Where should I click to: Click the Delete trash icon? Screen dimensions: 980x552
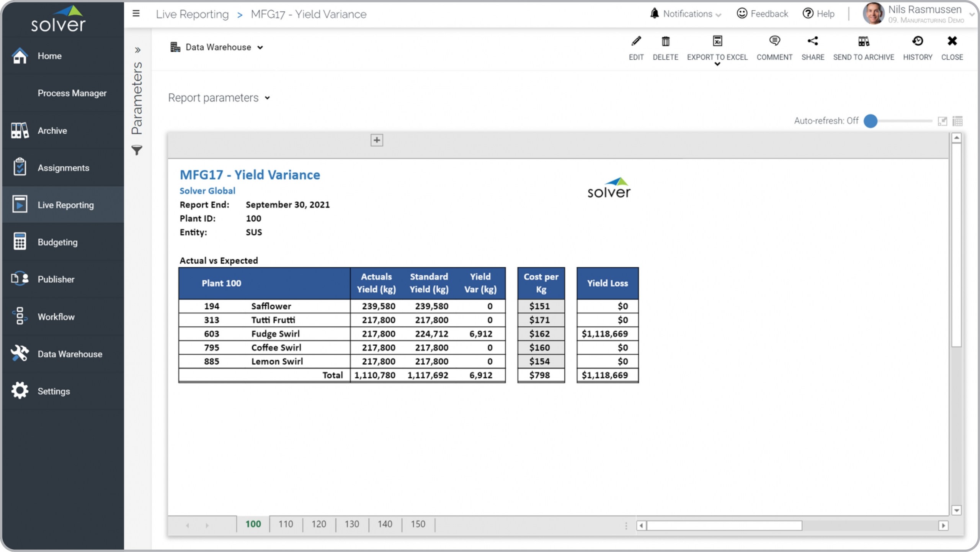[x=665, y=41]
